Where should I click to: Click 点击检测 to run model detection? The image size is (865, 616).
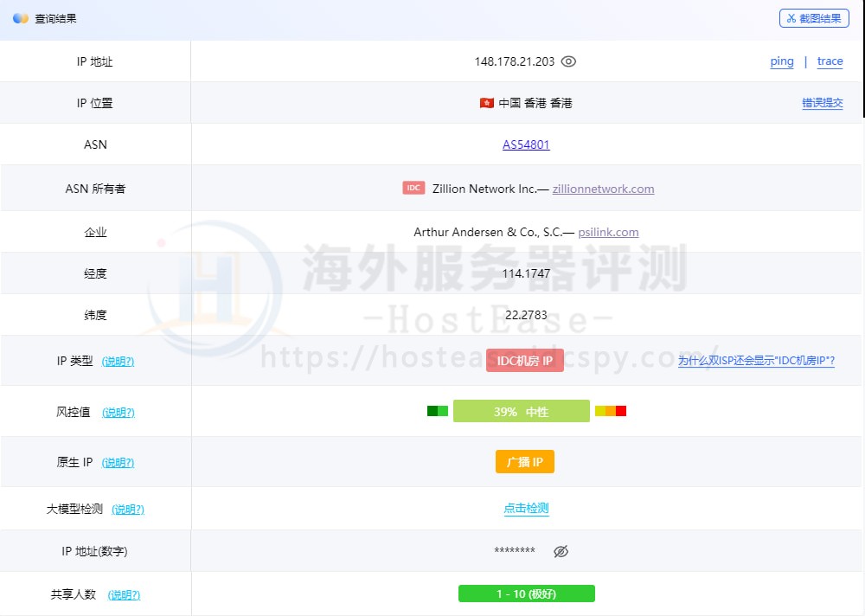526,509
